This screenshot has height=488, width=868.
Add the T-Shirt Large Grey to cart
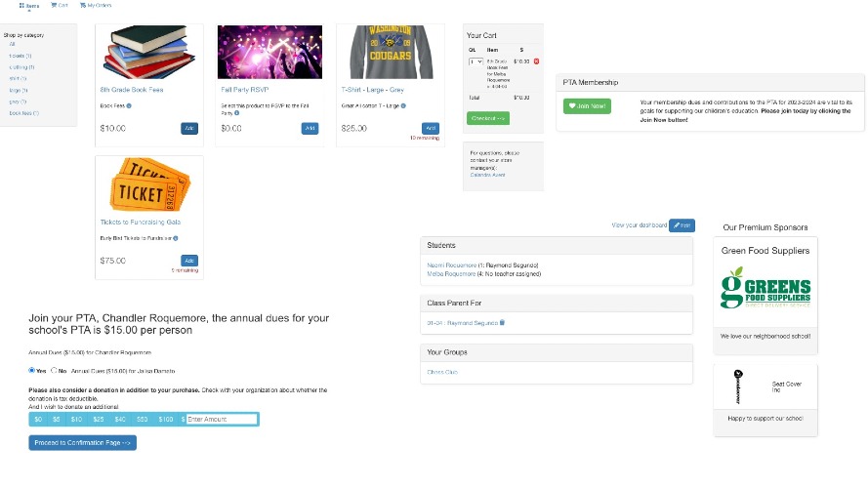431,128
